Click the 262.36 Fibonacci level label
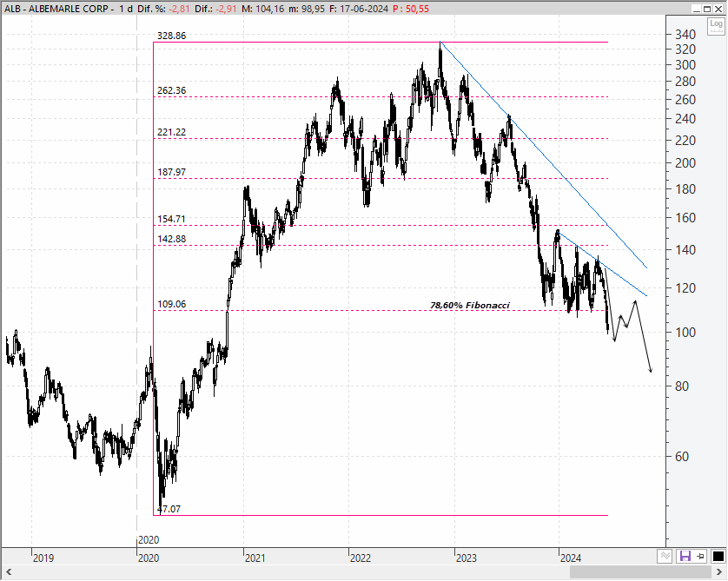This screenshot has width=728, height=581. click(x=171, y=90)
